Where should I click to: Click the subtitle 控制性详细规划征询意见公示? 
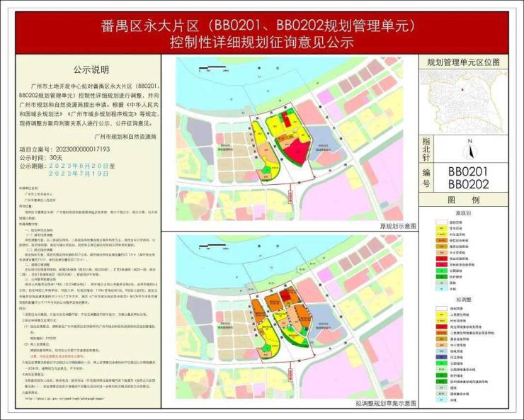tap(261, 43)
